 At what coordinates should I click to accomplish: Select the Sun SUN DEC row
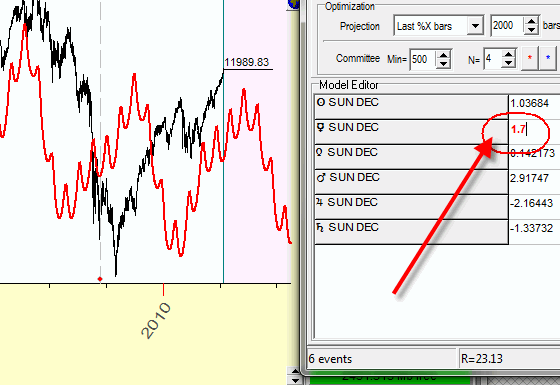[x=411, y=107]
